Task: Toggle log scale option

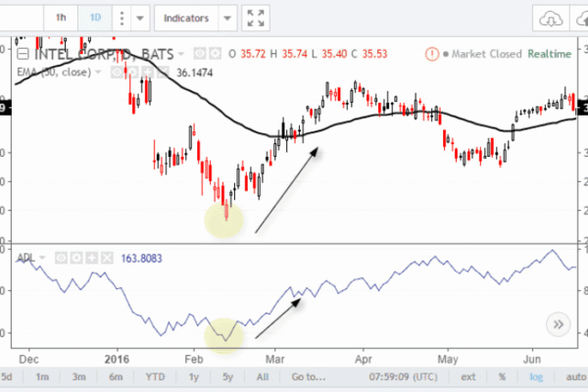Action: 536,376
